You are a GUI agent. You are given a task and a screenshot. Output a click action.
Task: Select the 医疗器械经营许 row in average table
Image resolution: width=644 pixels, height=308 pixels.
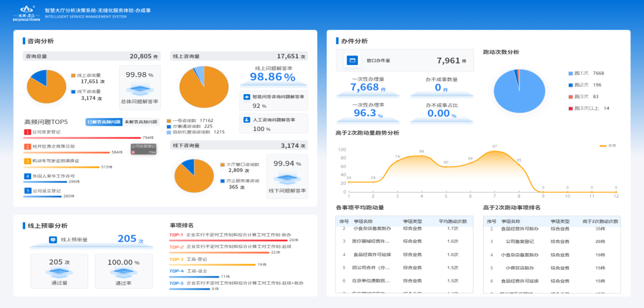coord(371,241)
